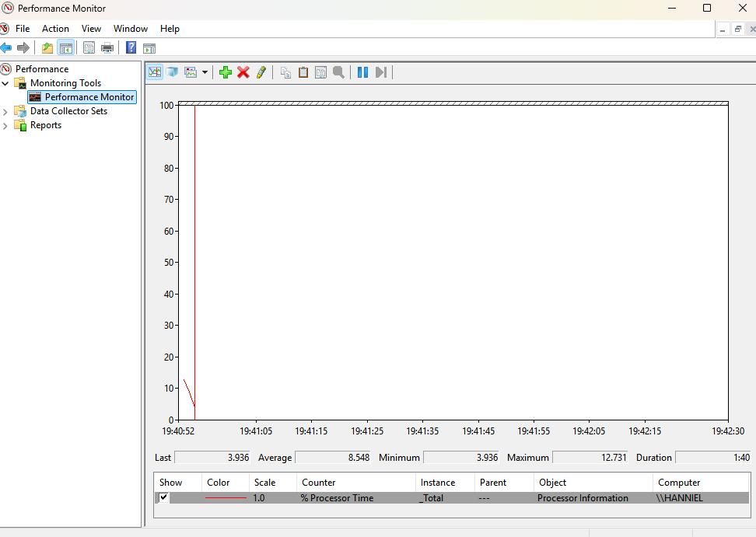Select Performance Monitor in the tree
The width and height of the screenshot is (756, 537).
point(89,97)
